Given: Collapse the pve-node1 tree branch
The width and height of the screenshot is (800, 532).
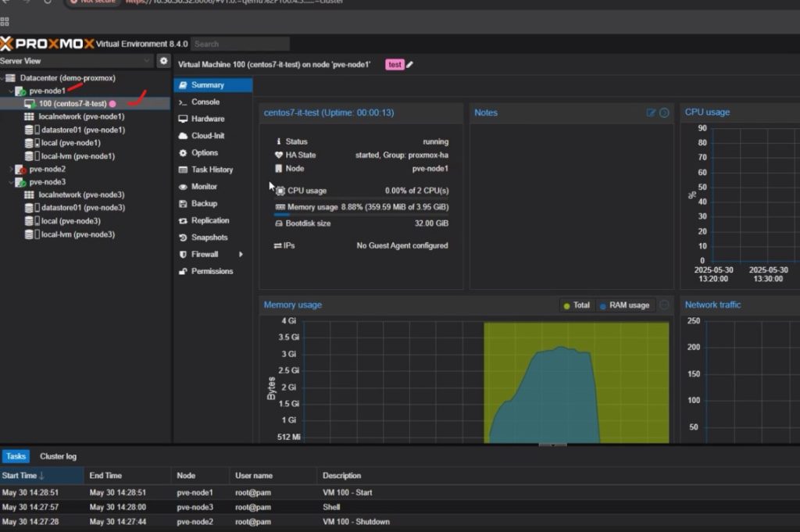Looking at the screenshot, I should (x=11, y=91).
